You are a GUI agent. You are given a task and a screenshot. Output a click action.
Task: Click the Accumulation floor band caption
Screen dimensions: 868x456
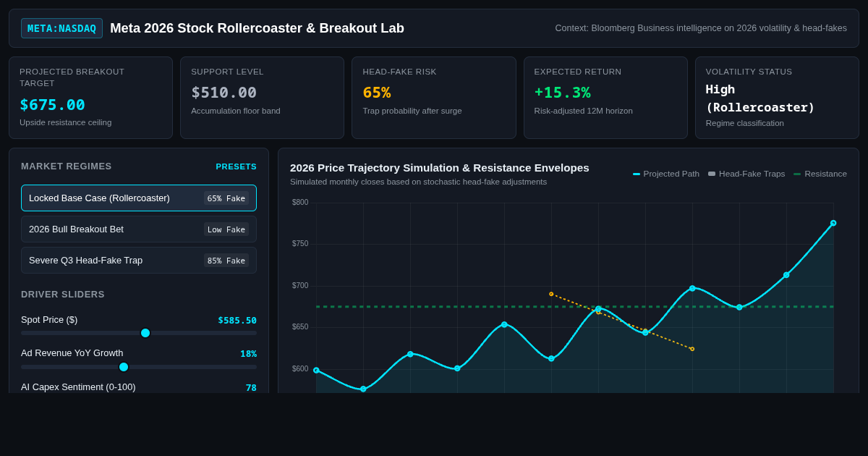(x=236, y=111)
